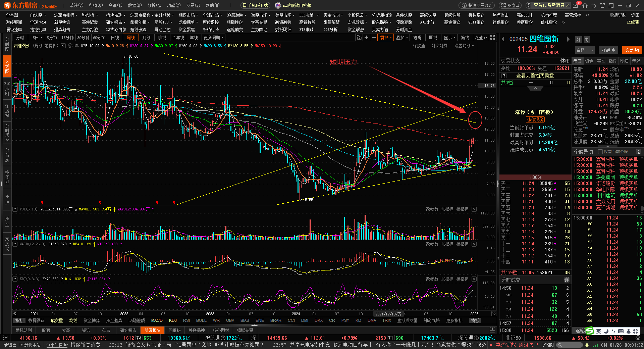Zoom out chart with minus icon
Viewport: 644px width, 349px height.
tap(374, 38)
